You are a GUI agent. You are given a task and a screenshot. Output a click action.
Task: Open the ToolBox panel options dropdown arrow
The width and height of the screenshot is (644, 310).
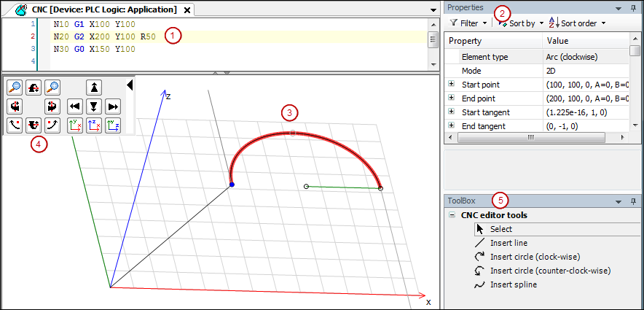click(x=619, y=201)
